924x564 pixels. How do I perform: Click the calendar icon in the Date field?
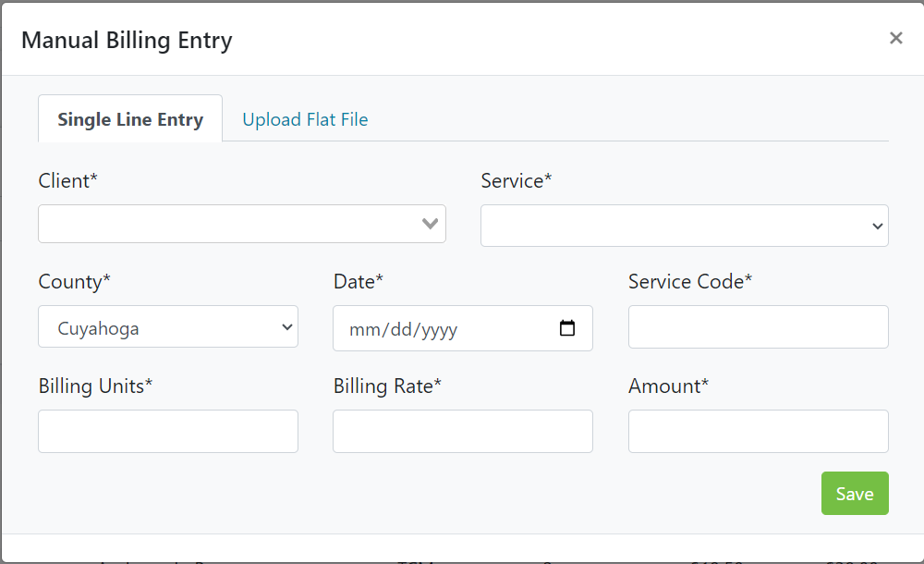[x=565, y=328]
